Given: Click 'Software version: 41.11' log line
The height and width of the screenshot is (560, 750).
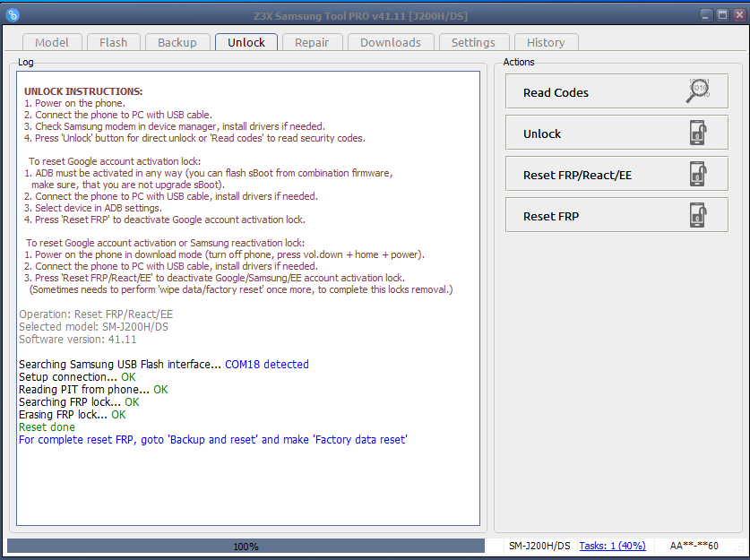Looking at the screenshot, I should [x=77, y=339].
